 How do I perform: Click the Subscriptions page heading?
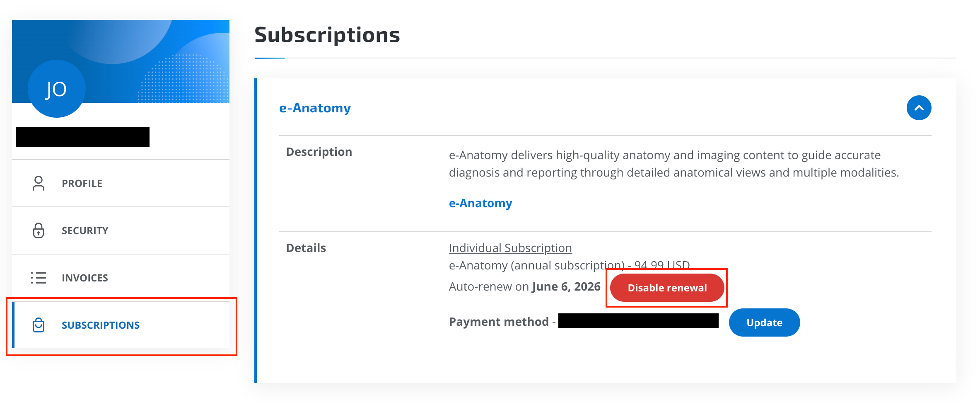[x=327, y=35]
